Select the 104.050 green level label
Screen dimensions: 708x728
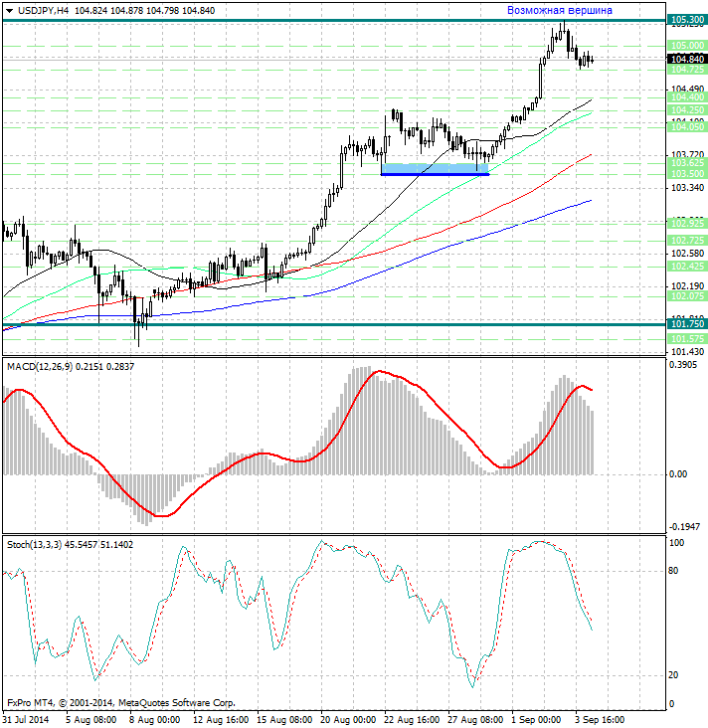point(687,126)
